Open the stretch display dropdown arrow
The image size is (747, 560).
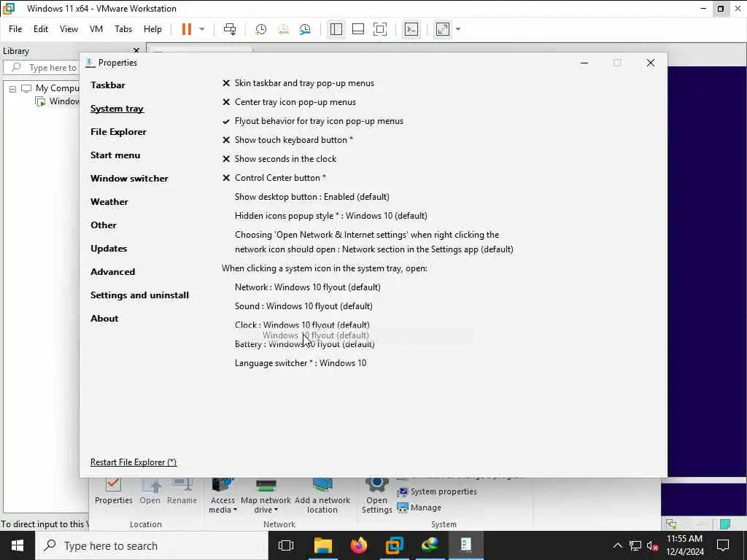point(458,29)
